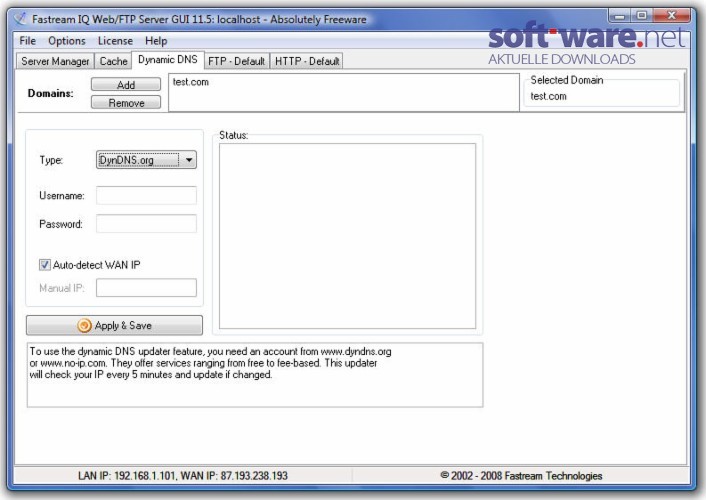Click the orange icon on Apply & Save
The width and height of the screenshot is (706, 500).
84,325
